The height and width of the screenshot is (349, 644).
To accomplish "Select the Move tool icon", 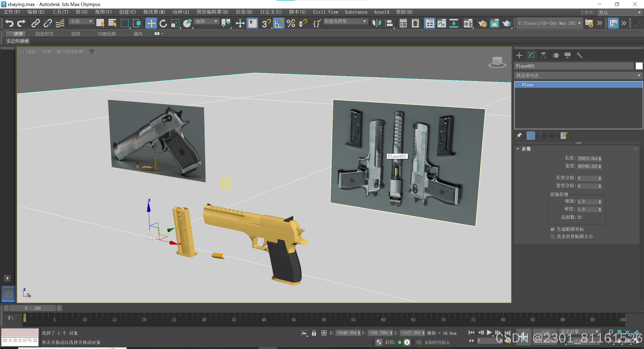I will [x=151, y=23].
